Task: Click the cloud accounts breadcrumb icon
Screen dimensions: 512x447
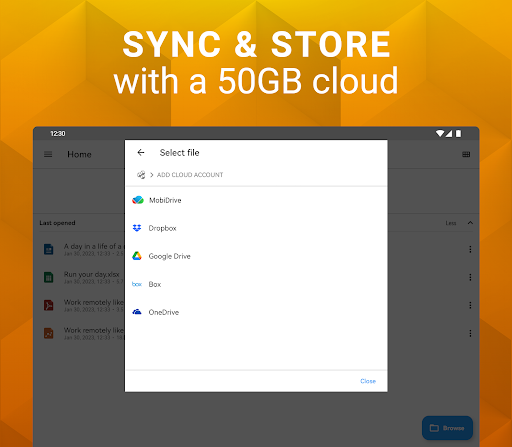Action: [141, 175]
